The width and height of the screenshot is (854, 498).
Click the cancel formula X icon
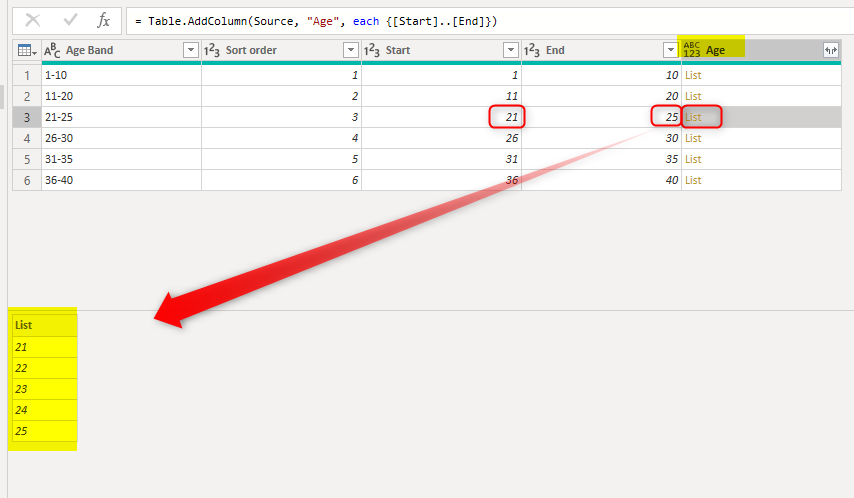(x=33, y=21)
